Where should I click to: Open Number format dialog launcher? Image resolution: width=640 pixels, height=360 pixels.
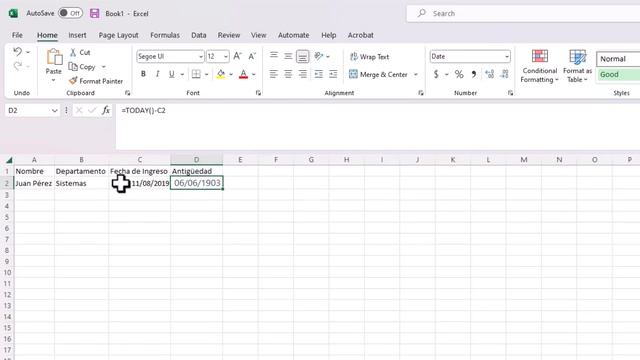click(x=510, y=93)
